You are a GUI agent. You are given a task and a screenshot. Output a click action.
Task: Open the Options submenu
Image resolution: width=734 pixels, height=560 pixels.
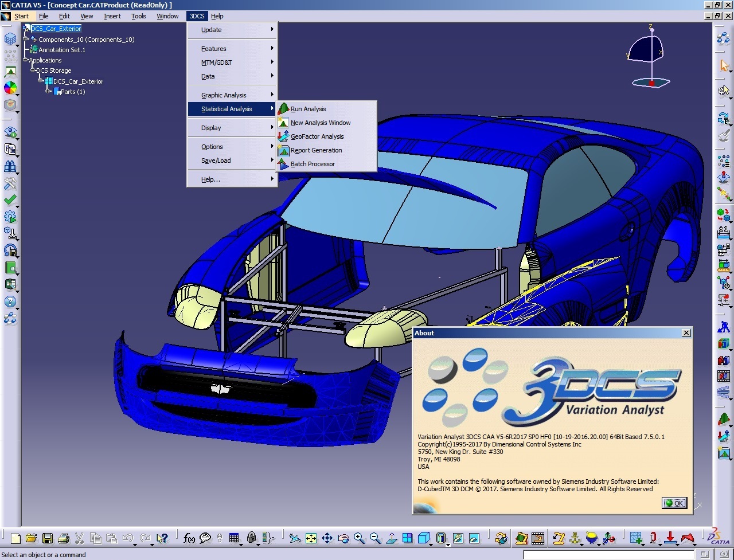232,147
